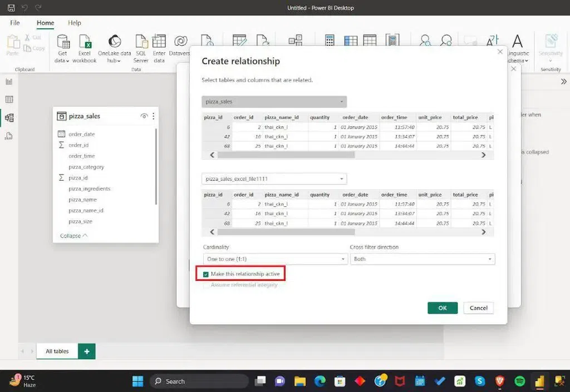
Task: Uncheck Make this relationship active
Action: pos(206,274)
